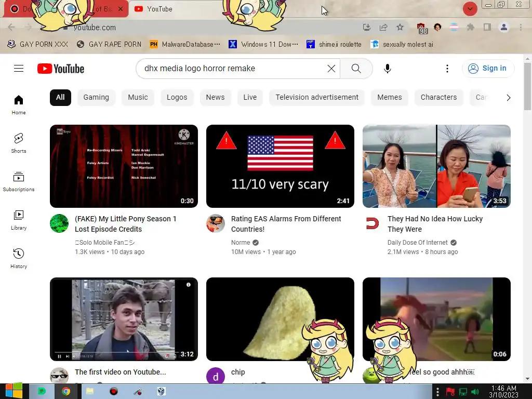The height and width of the screenshot is (399, 532).
Task: Open the tab search dropdown arrow
Action: pyautogui.click(x=470, y=9)
